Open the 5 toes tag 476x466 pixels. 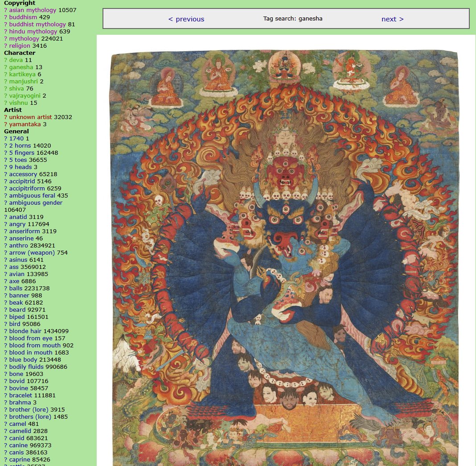[18, 160]
